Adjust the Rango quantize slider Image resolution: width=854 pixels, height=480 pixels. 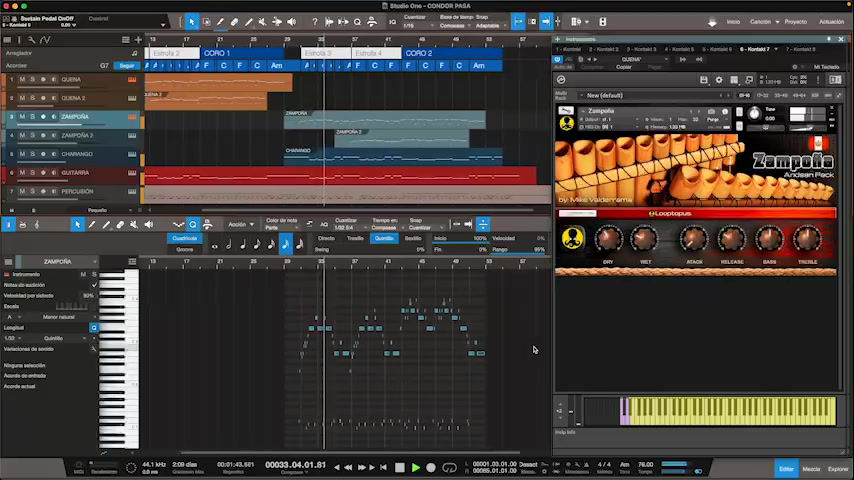(x=518, y=250)
